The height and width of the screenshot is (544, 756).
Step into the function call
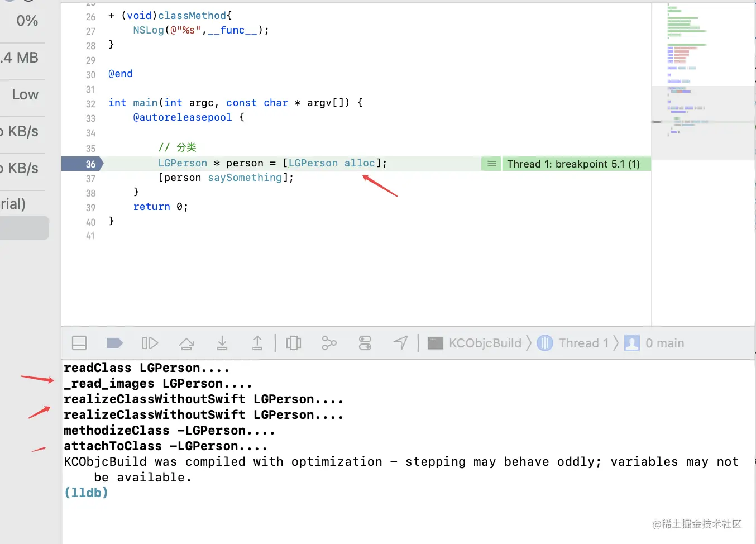[222, 343]
